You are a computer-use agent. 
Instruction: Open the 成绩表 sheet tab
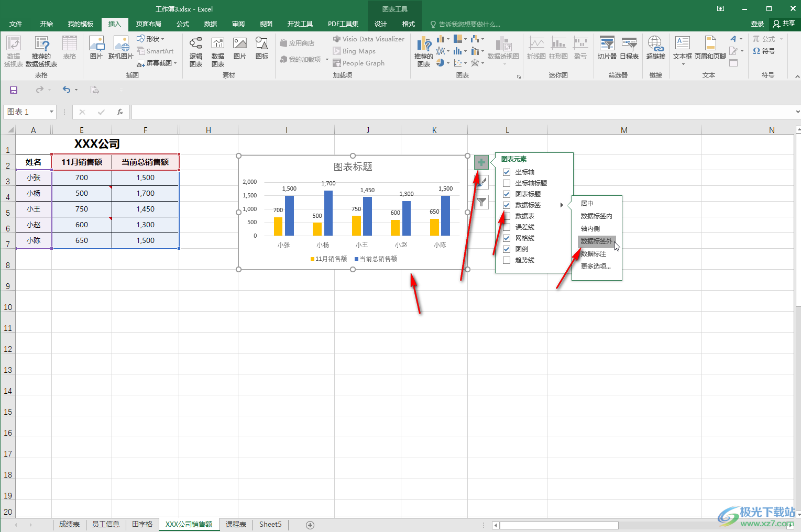(69, 524)
